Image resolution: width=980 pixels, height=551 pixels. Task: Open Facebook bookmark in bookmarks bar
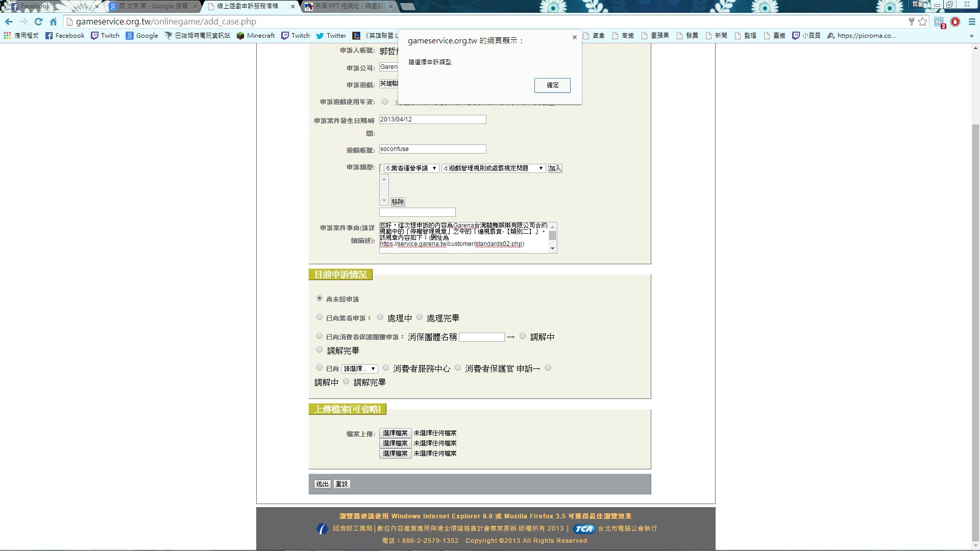tap(65, 36)
